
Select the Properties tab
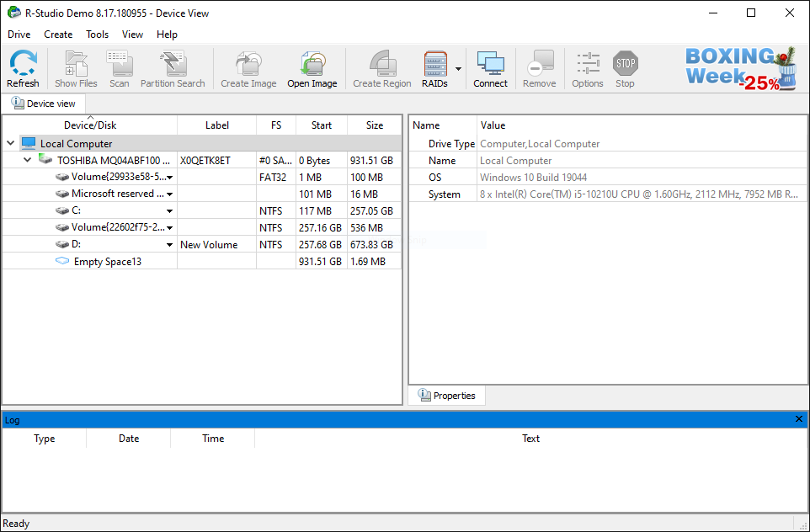[447, 396]
